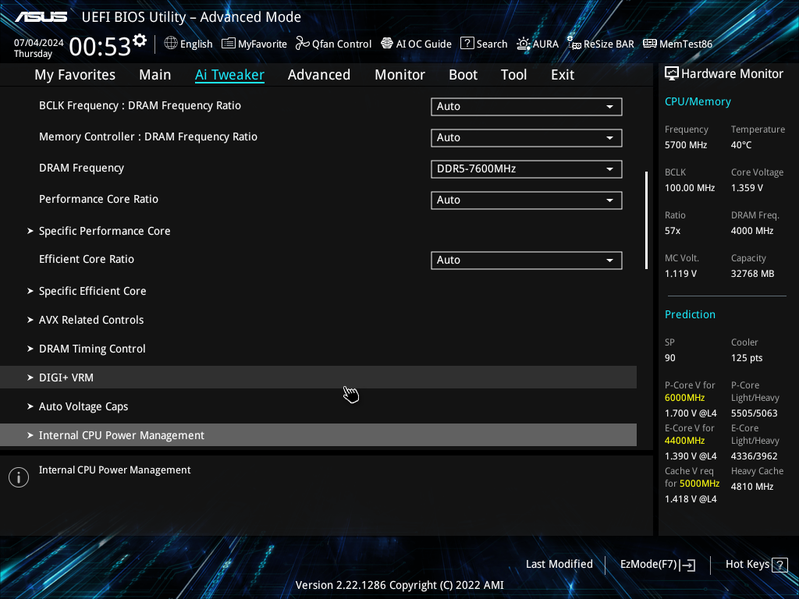Open MyFavorite list icon

(228, 43)
